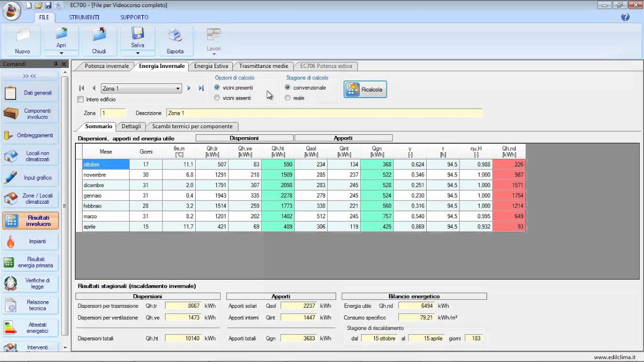Image resolution: width=644 pixels, height=362 pixels.
Task: Go to the next zone record
Action: [189, 88]
